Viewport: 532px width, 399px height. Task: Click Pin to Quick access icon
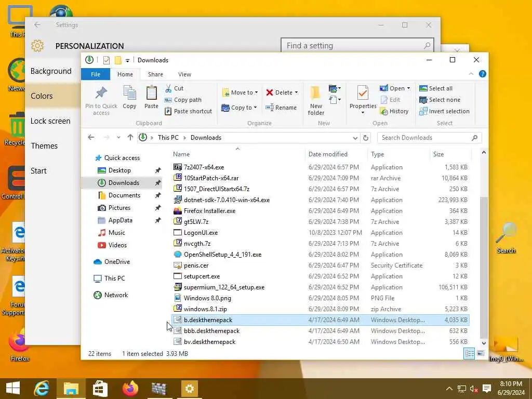pyautogui.click(x=101, y=100)
